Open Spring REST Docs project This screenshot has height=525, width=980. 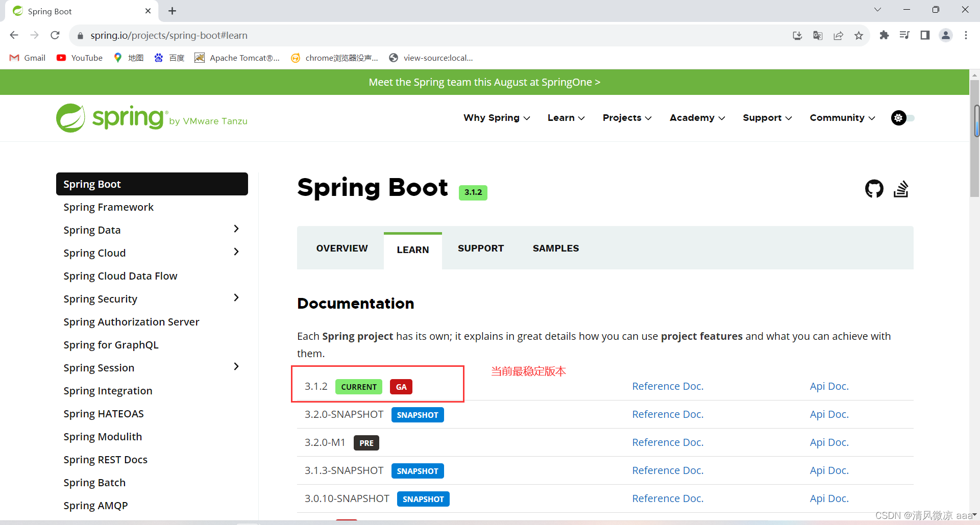point(105,460)
